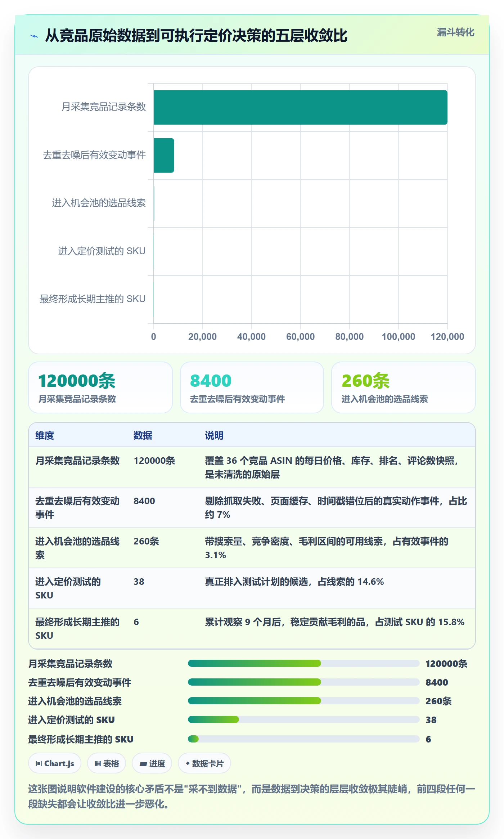
Task: Select the 进度 chip
Action: [152, 763]
